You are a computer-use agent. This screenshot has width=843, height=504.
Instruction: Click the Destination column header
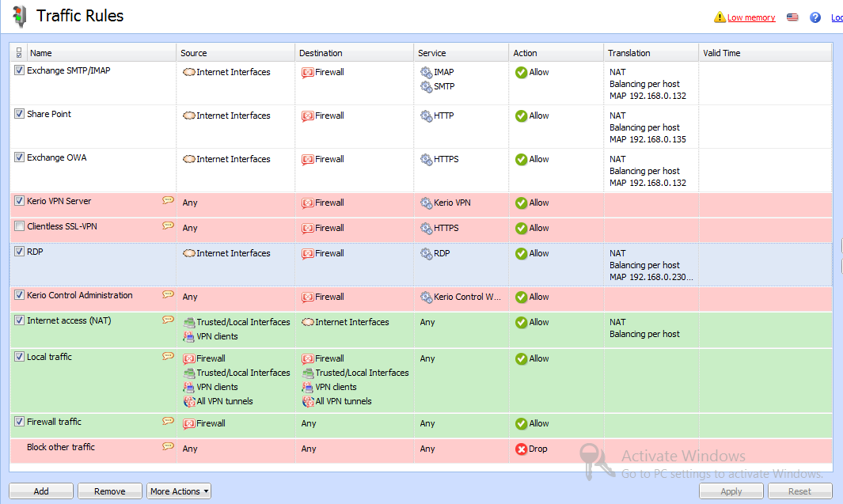coord(355,53)
